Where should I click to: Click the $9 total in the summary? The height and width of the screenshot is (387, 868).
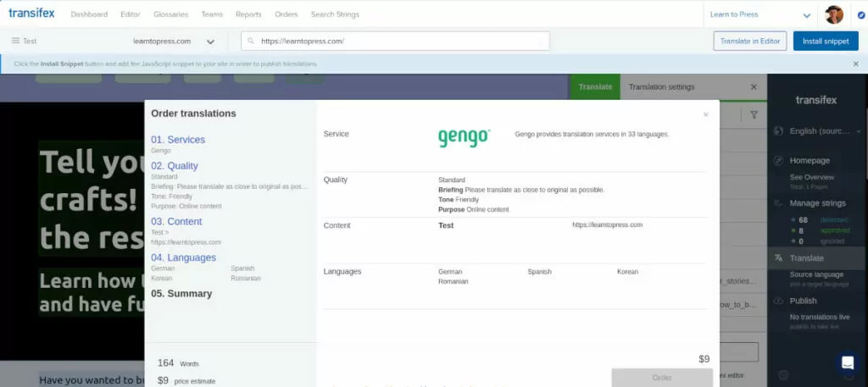coord(704,359)
